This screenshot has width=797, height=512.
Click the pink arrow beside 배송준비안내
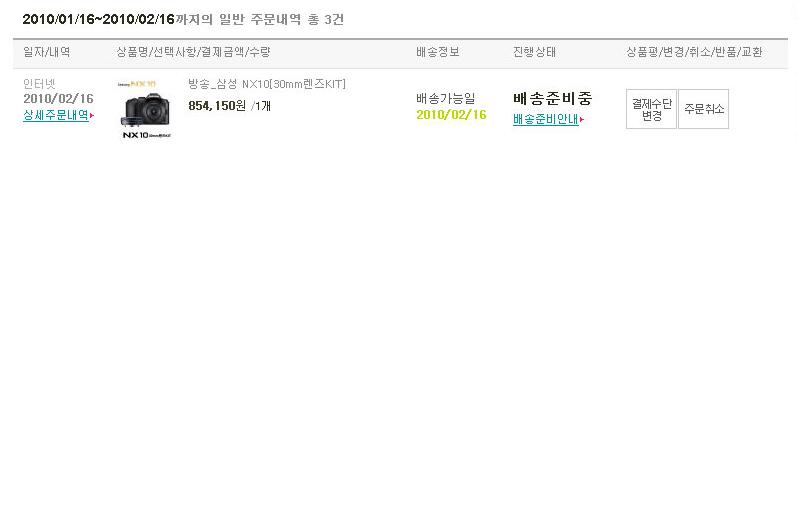click(582, 119)
